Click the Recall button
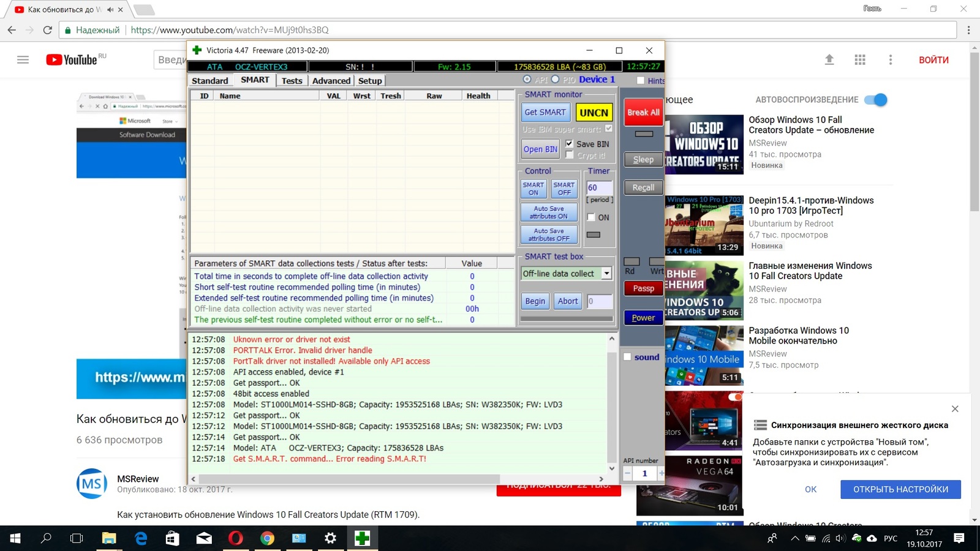 click(643, 187)
